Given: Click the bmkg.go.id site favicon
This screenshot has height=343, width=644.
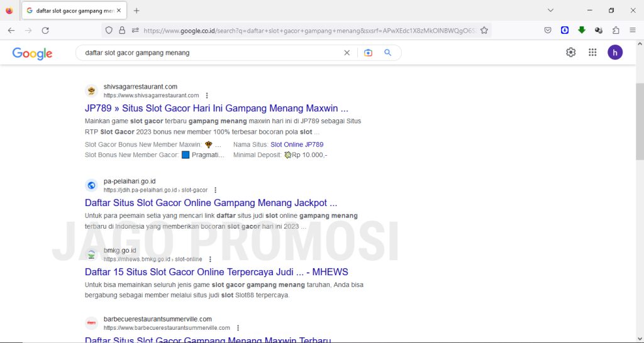Looking at the screenshot, I should pos(92,254).
